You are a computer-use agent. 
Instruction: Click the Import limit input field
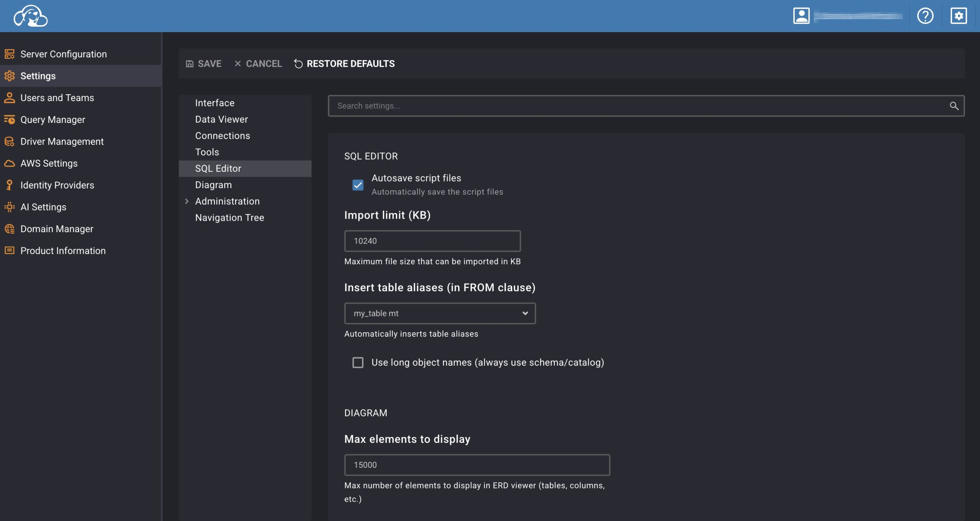[x=432, y=241]
